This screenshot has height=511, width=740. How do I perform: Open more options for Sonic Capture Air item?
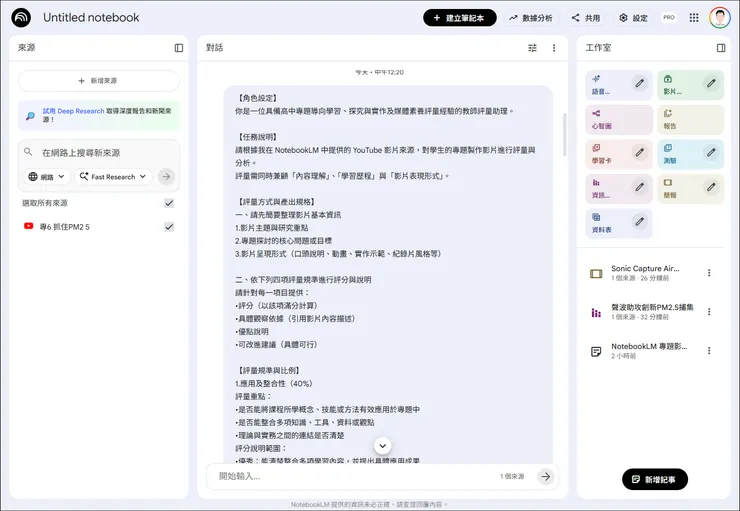click(709, 273)
